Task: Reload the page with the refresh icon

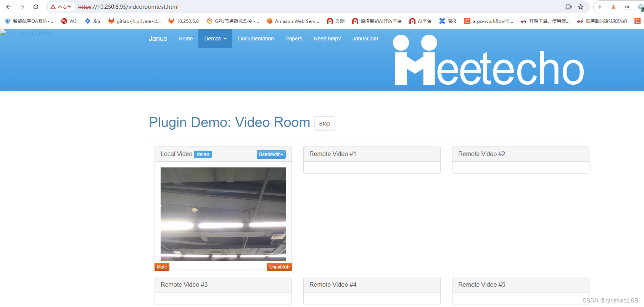Action: pos(36,7)
